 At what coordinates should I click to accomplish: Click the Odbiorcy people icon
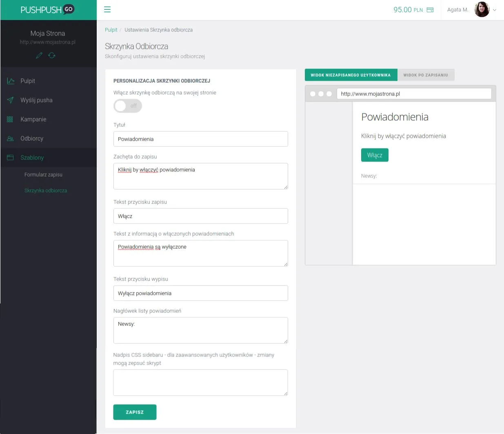[11, 138]
